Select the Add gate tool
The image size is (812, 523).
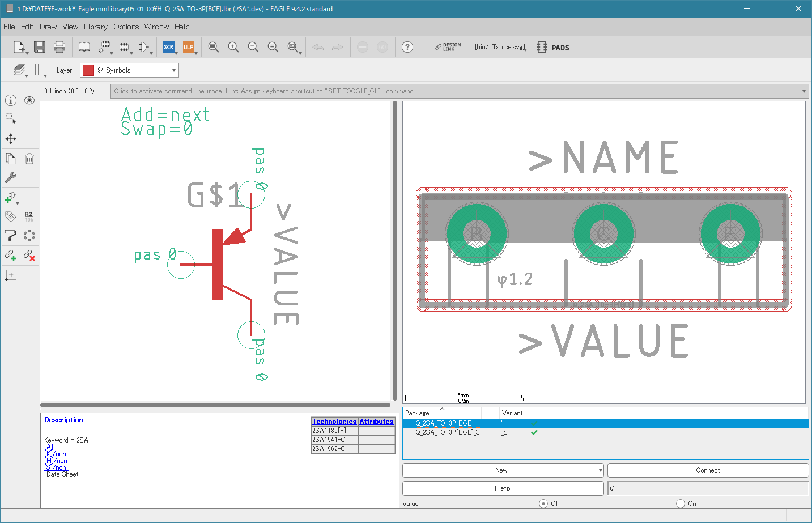point(11,197)
